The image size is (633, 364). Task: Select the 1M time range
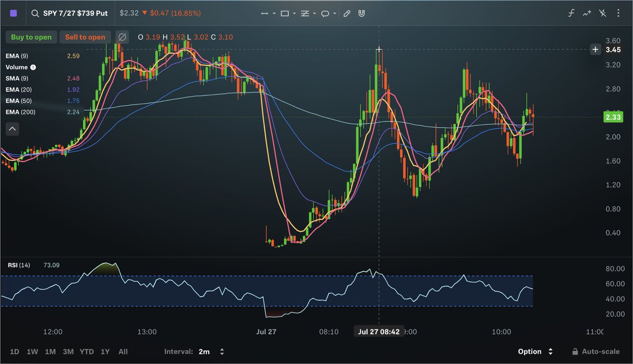point(50,351)
